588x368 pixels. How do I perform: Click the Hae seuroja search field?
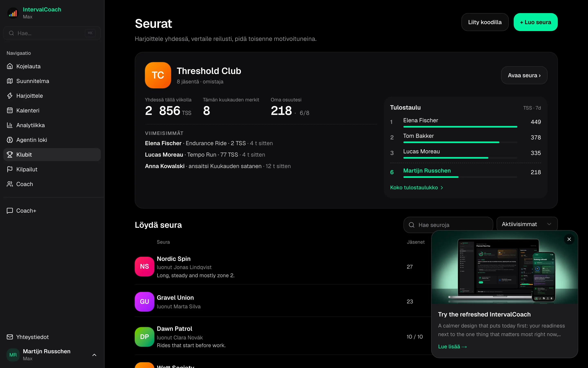[x=448, y=225]
